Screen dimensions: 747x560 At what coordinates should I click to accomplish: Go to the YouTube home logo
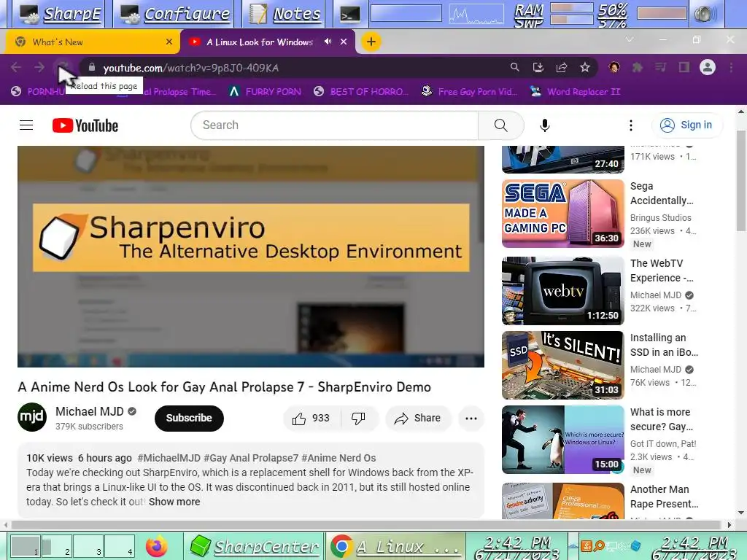point(85,125)
